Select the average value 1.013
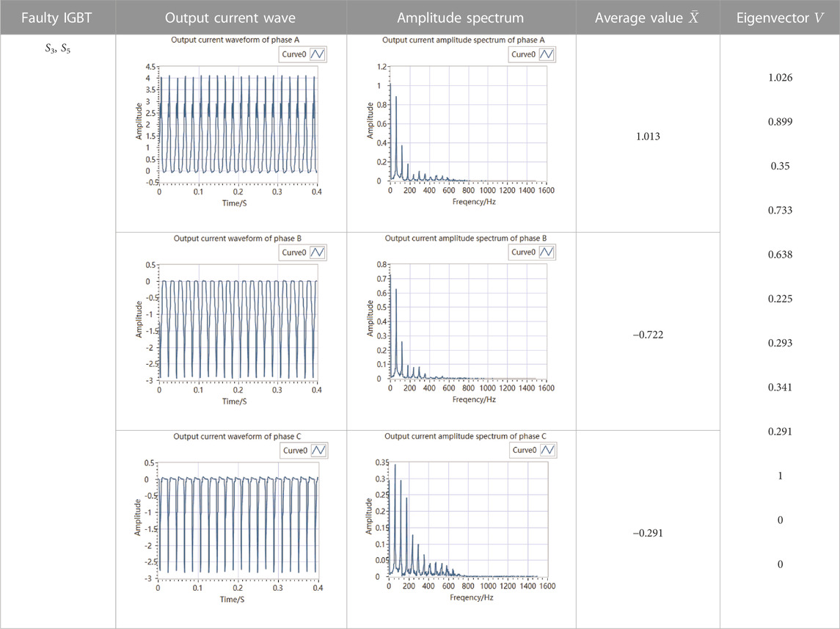The image size is (840, 629). click(x=649, y=136)
